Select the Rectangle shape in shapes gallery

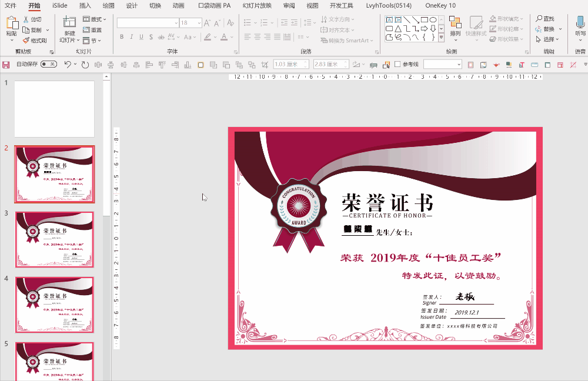[424, 19]
